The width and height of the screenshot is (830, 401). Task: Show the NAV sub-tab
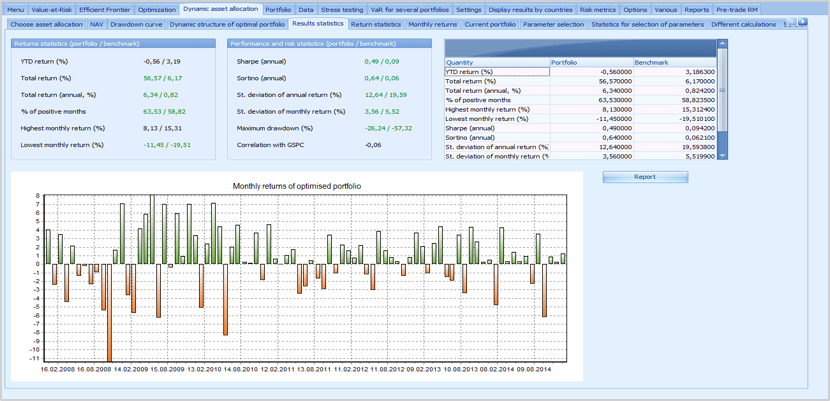click(96, 24)
